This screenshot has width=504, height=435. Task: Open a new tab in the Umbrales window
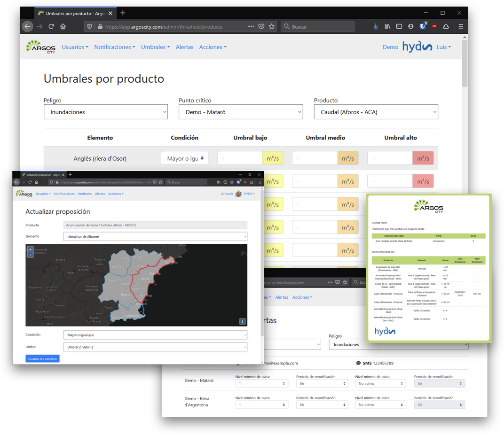(x=123, y=13)
